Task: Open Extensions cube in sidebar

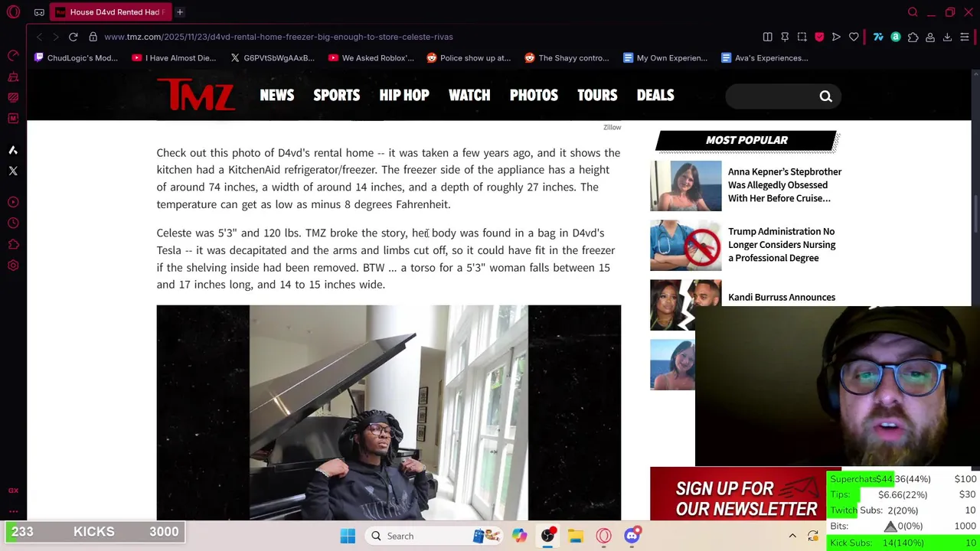Action: [x=13, y=244]
